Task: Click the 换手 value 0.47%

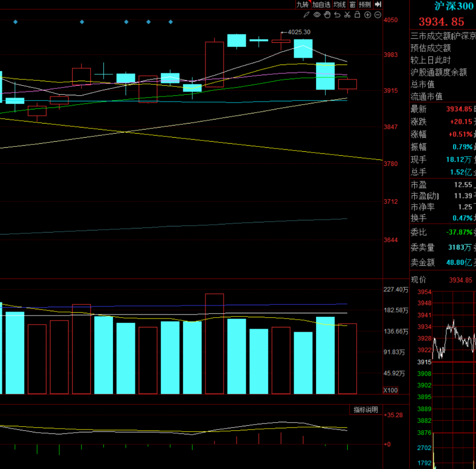Action: click(x=462, y=218)
